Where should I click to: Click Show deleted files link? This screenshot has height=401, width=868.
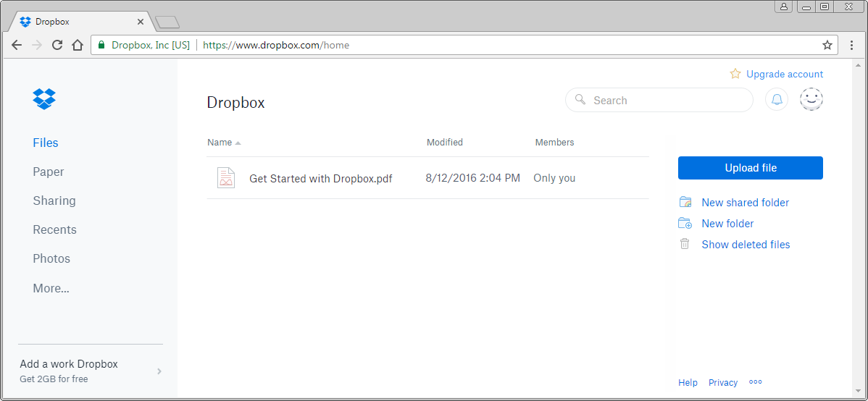click(x=746, y=245)
